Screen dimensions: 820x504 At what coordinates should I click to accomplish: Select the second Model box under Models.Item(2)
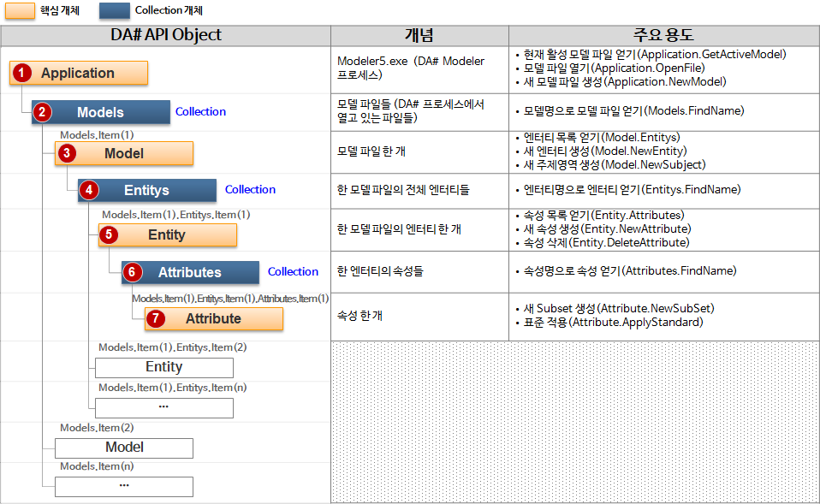click(x=123, y=448)
